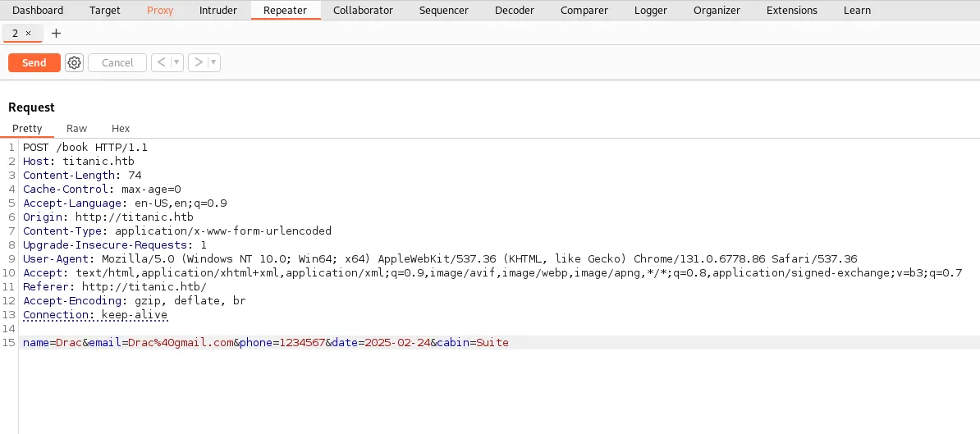Viewport: 980px width, 434px height.
Task: Open the Comparer tab
Action: 583,10
